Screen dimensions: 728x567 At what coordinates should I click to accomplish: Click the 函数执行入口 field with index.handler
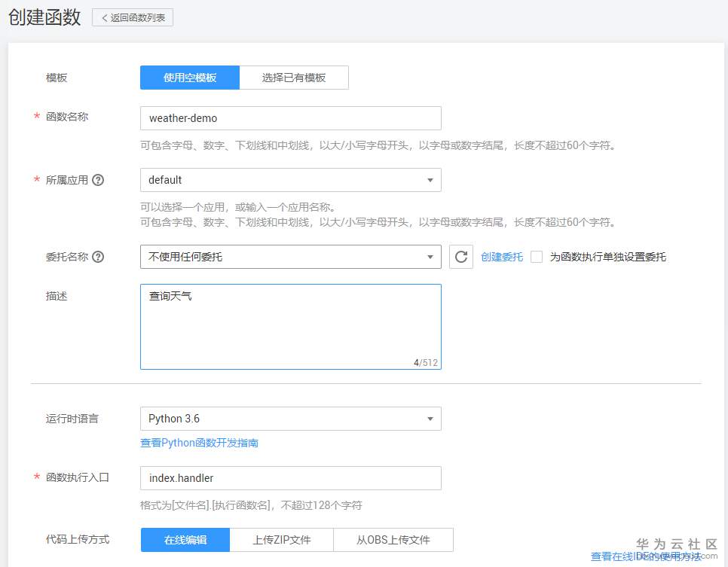[291, 478]
